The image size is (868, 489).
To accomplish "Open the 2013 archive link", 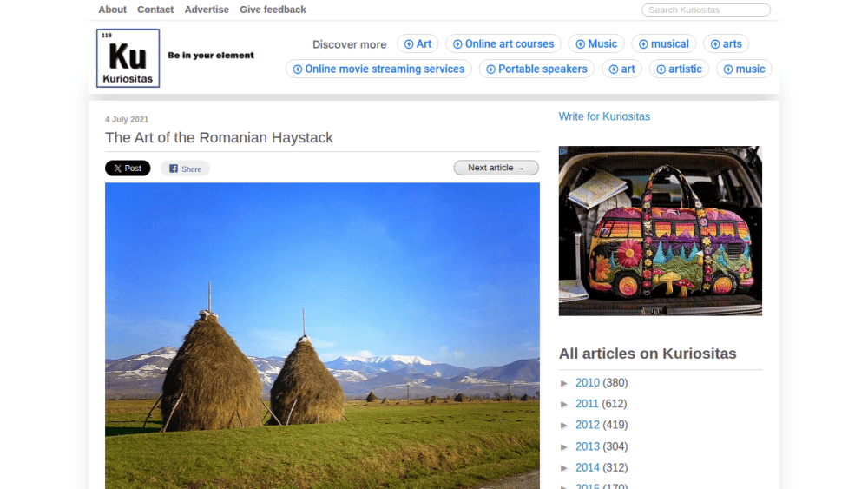I will click(588, 446).
